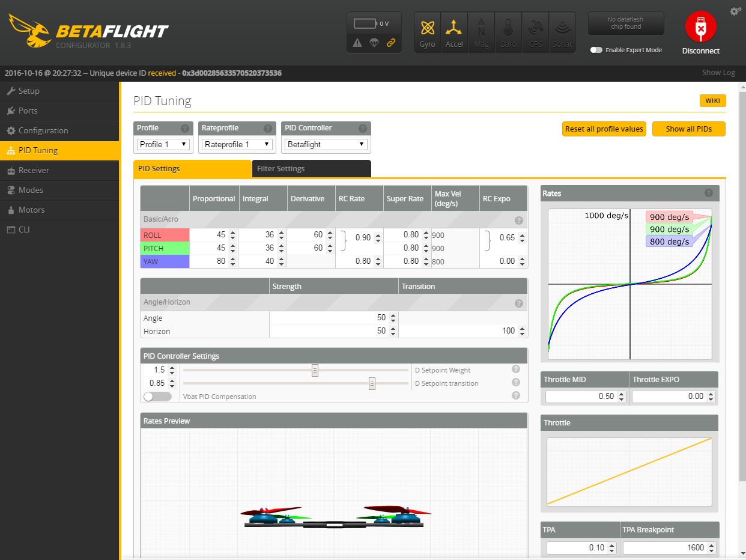Image resolution: width=746 pixels, height=560 pixels.
Task: Expand the Rateprofile 1 dropdown
Action: pyautogui.click(x=237, y=144)
